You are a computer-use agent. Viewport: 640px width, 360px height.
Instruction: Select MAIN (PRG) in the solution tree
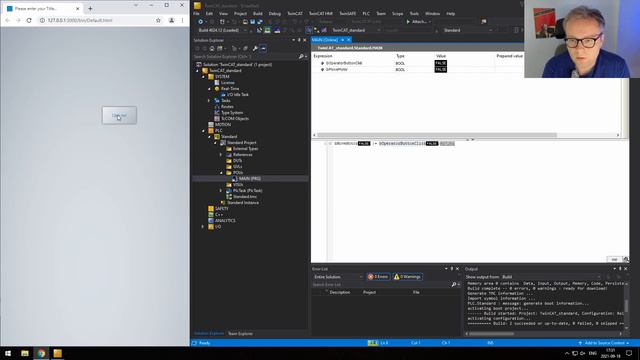click(x=249, y=179)
